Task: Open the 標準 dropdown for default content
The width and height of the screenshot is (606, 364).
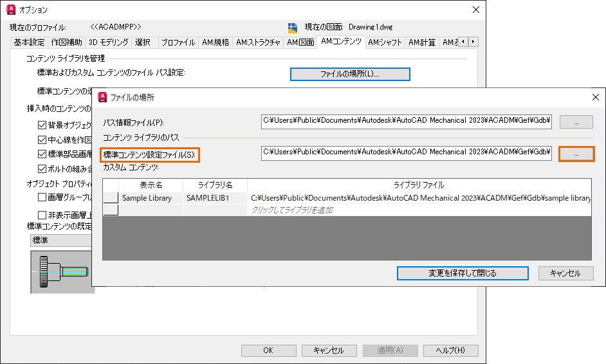Action: pyautogui.click(x=61, y=241)
